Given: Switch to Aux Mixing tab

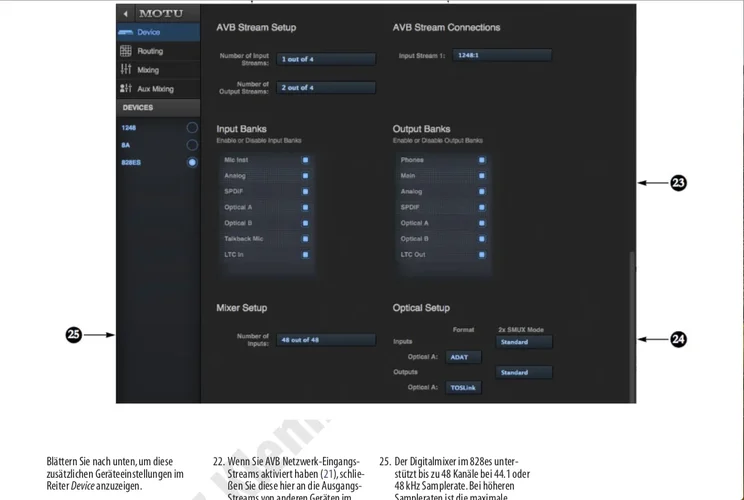Looking at the screenshot, I should pyautogui.click(x=158, y=89).
